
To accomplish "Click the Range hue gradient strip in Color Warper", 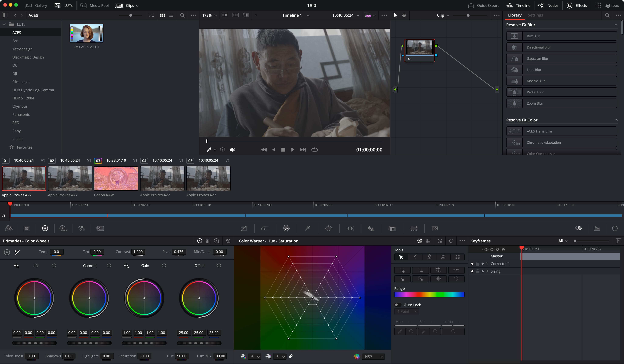I will (429, 294).
